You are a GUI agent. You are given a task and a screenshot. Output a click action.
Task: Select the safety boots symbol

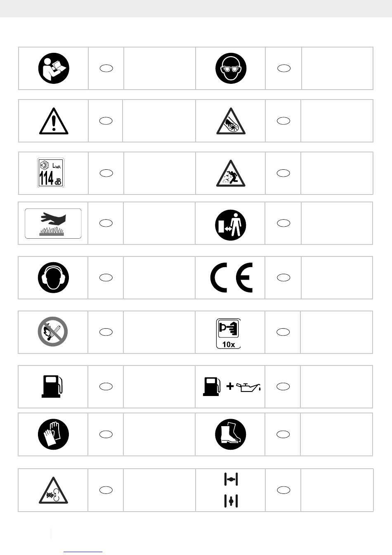pos(231,434)
